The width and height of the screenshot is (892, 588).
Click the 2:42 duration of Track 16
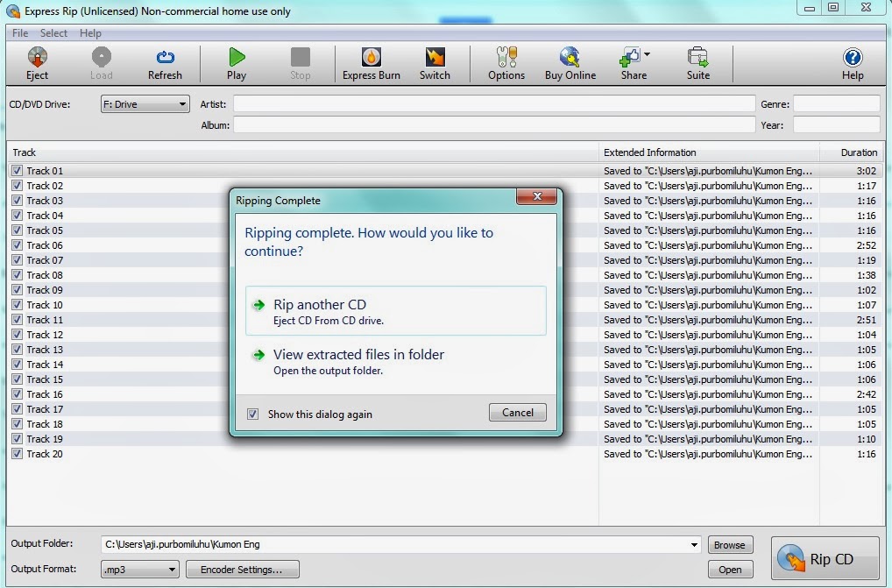pos(867,394)
